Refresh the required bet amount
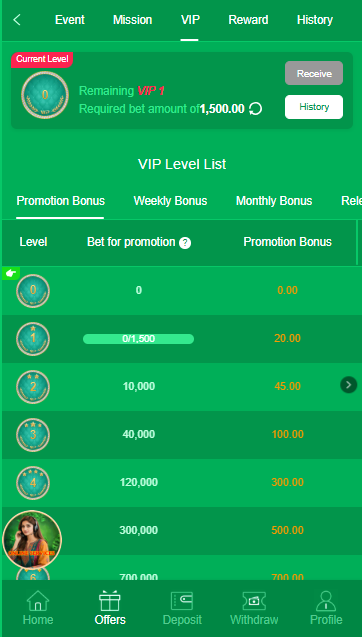Viewport: 362px width, 637px height. 255,109
